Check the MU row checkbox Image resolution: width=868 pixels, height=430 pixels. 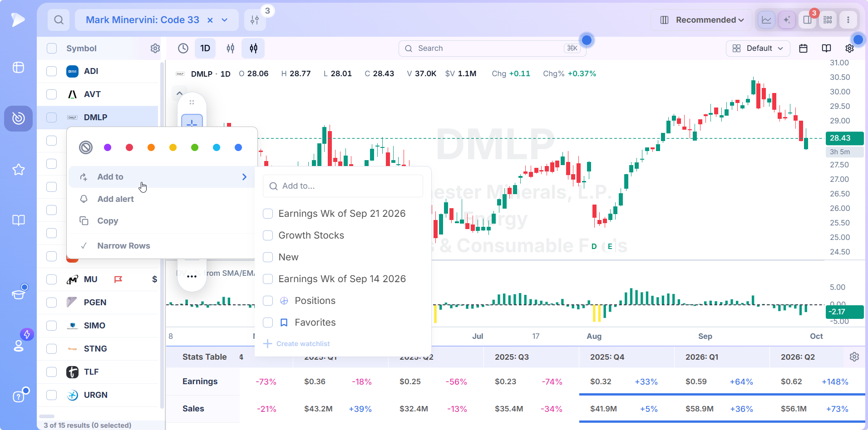(52, 279)
